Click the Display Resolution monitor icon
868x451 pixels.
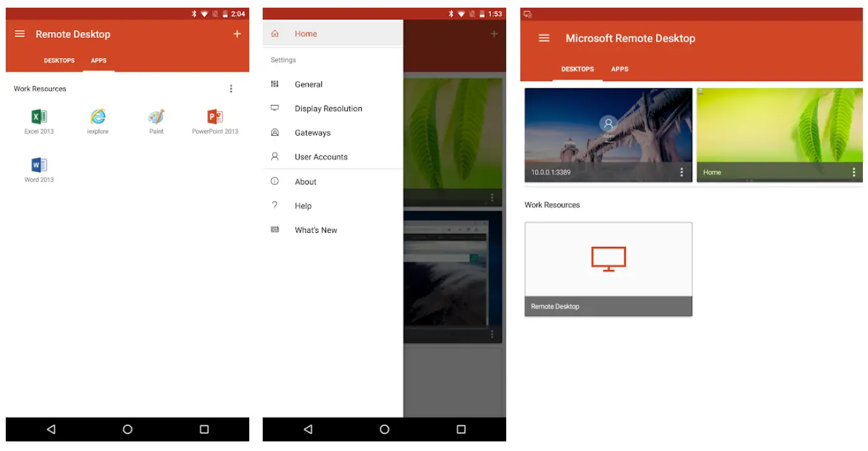(275, 108)
